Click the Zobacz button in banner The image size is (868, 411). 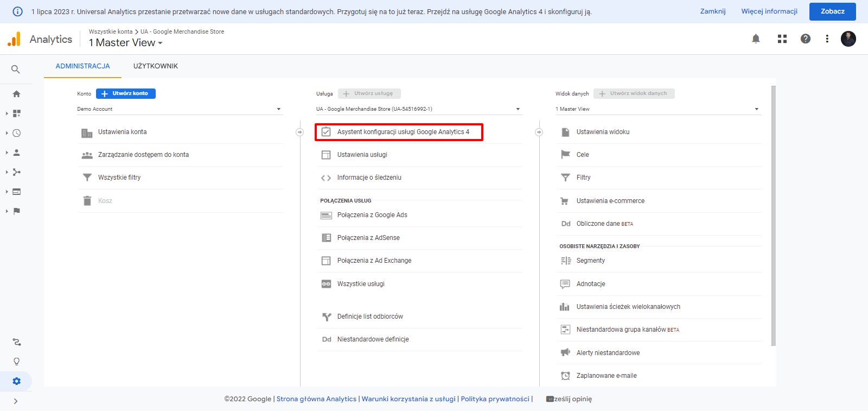tap(832, 11)
